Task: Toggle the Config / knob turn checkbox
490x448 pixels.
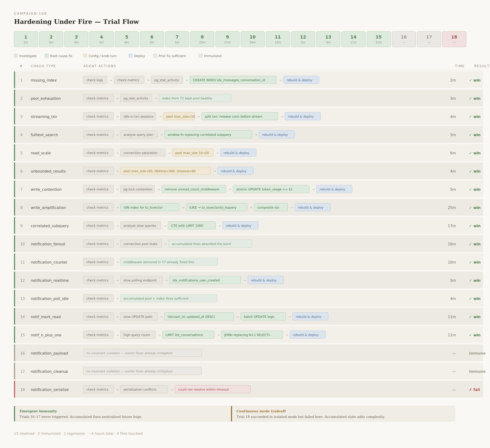Action: (85, 56)
